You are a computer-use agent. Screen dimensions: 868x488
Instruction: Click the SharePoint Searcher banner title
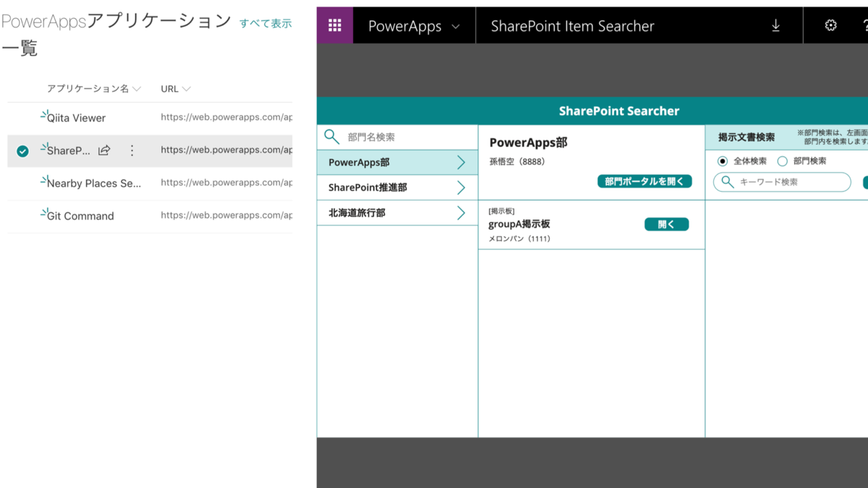(x=619, y=111)
